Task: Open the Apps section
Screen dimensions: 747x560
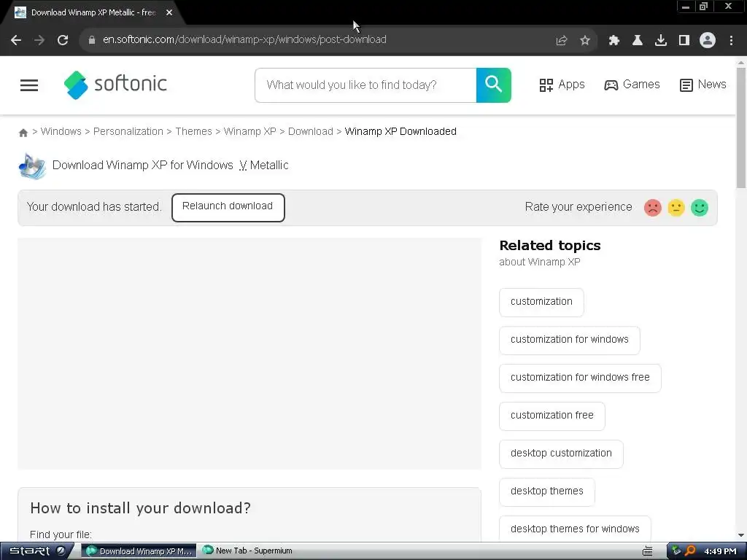Action: click(562, 85)
